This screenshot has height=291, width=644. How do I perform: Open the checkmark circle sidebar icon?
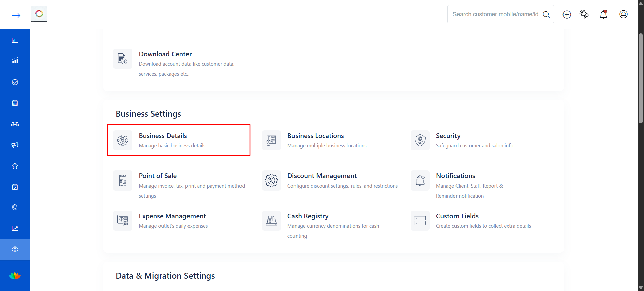15,82
